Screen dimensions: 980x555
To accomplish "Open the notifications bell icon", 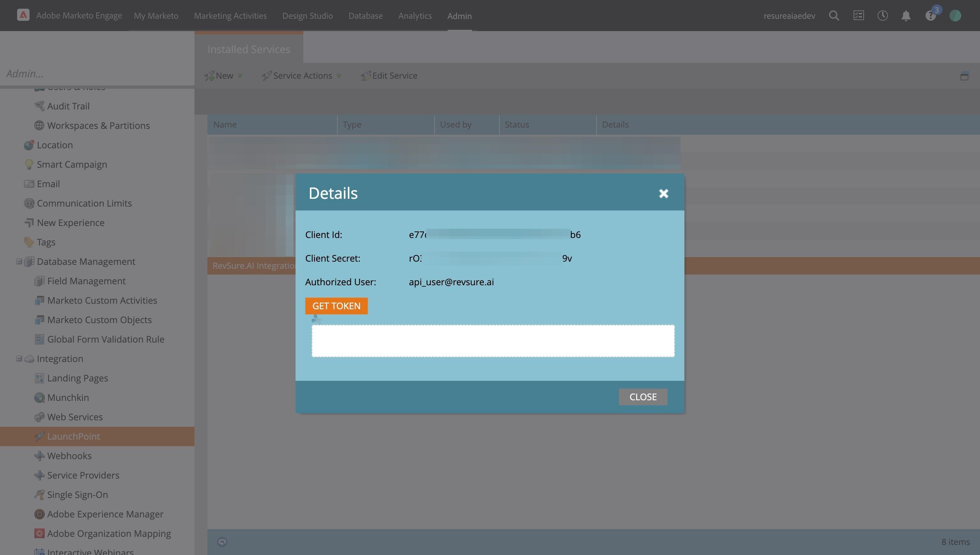I will click(x=906, y=16).
